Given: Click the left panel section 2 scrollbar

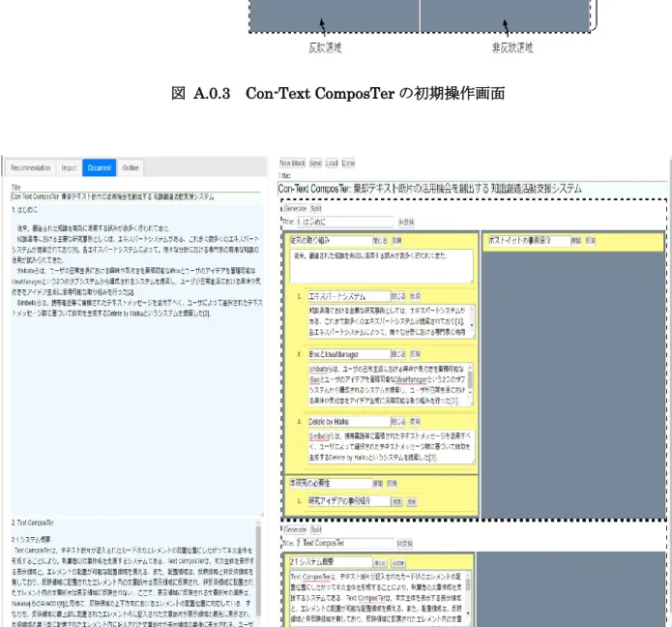Looking at the screenshot, I should pyautogui.click(x=258, y=573).
